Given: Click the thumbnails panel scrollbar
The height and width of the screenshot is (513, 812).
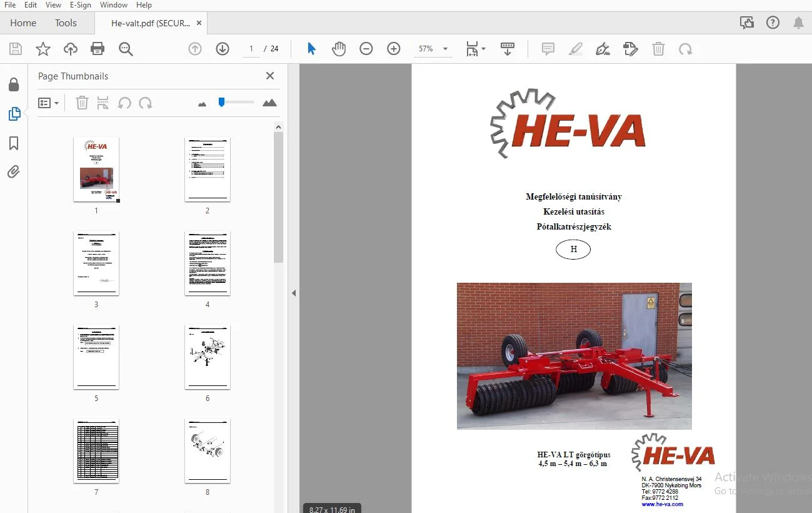Looking at the screenshot, I should point(278,197).
